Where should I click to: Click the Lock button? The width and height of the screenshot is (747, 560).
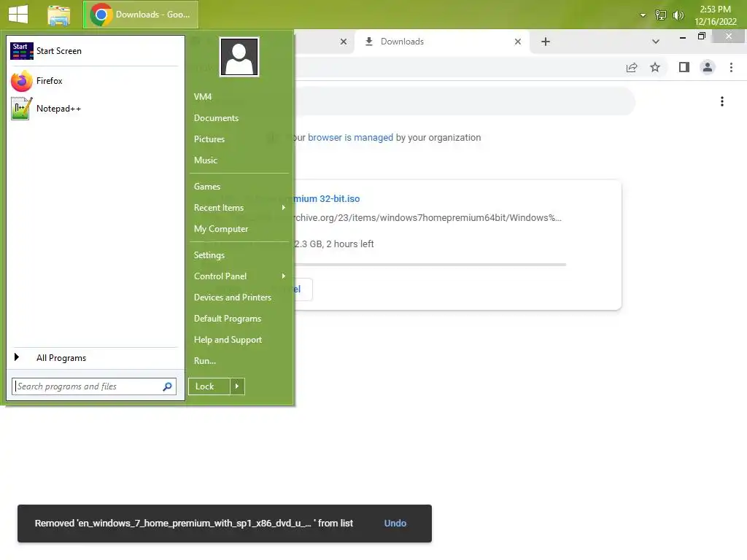coord(209,386)
